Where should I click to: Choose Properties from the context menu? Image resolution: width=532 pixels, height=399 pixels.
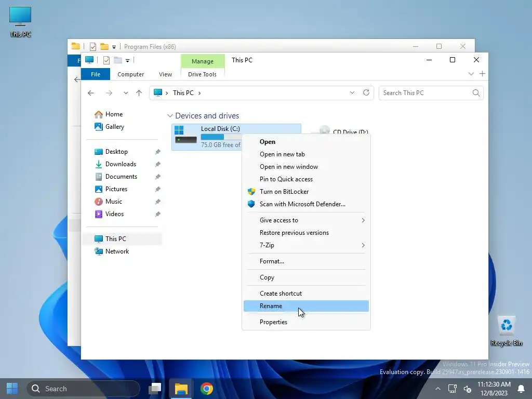(x=306, y=322)
